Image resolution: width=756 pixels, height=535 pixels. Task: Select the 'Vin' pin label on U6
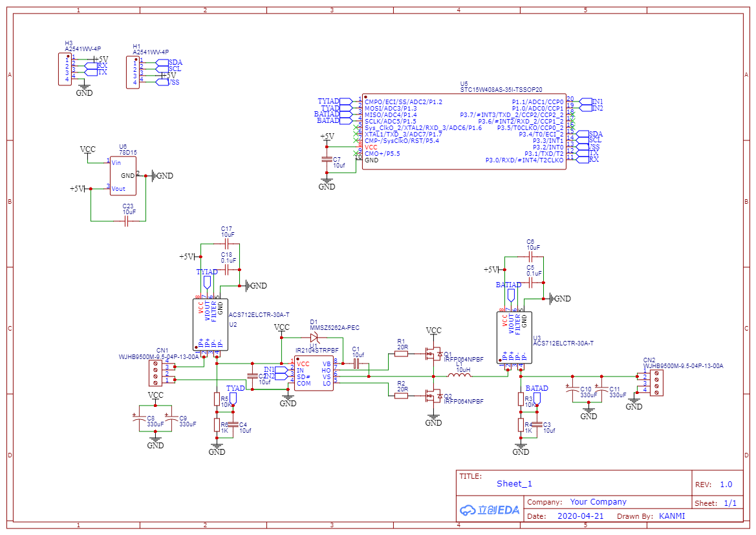116,162
